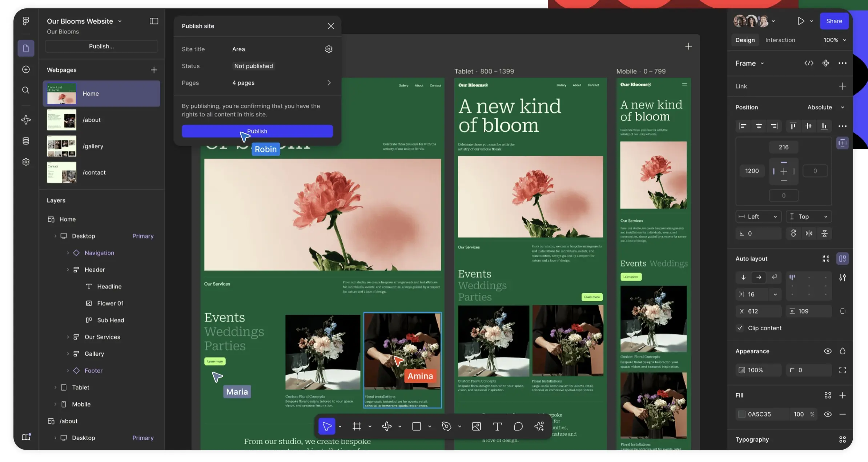868x462 pixels.
Task: Select the Pen tool in bottom toolbar
Action: 446,426
